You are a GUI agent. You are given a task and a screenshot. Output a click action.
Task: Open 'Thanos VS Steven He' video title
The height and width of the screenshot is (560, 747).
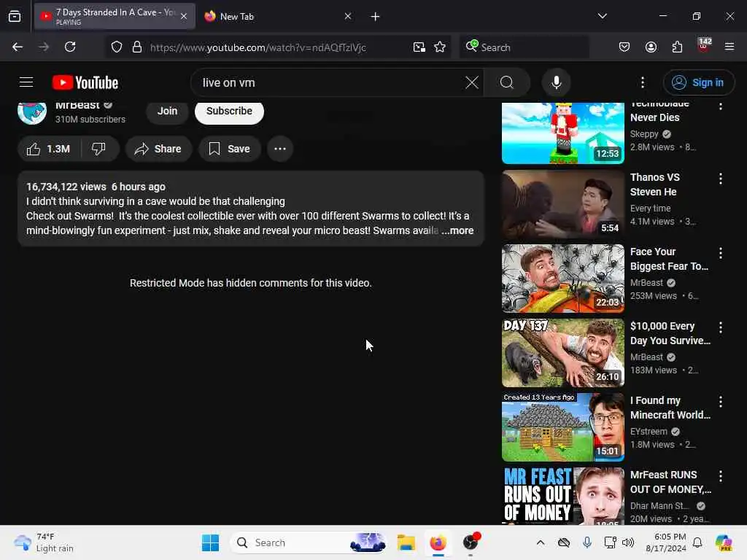pyautogui.click(x=654, y=184)
